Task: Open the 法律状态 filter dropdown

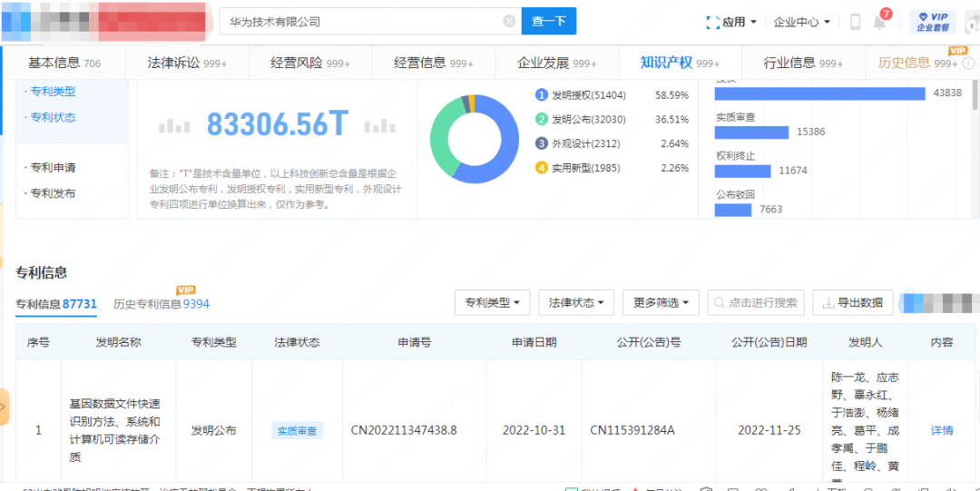Action: pos(576,303)
